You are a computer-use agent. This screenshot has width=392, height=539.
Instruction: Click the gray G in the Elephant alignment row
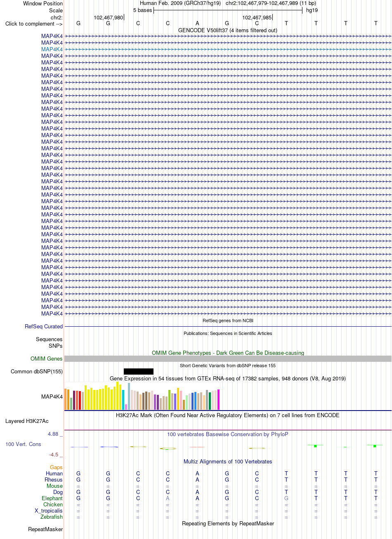pyautogui.click(x=286, y=498)
